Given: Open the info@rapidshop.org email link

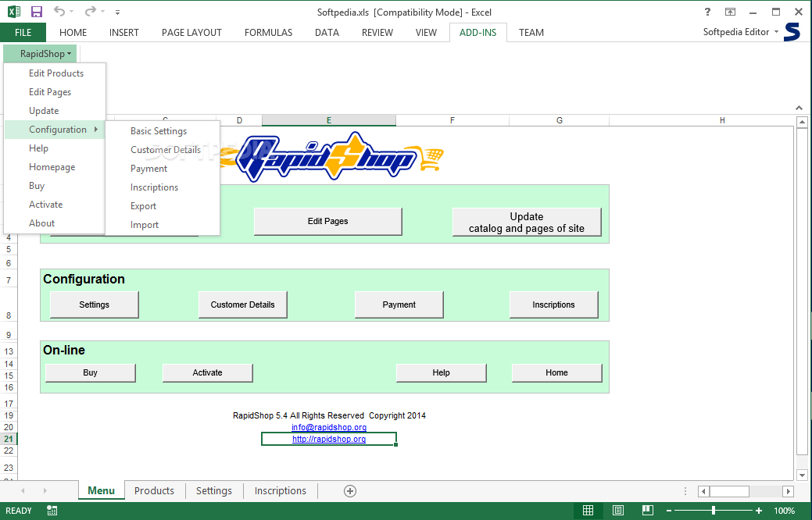Looking at the screenshot, I should click(329, 427).
